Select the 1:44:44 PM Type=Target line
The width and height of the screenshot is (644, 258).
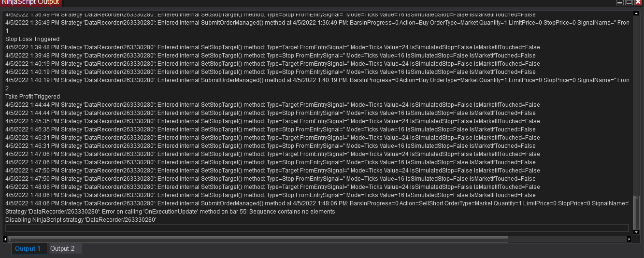click(x=272, y=105)
